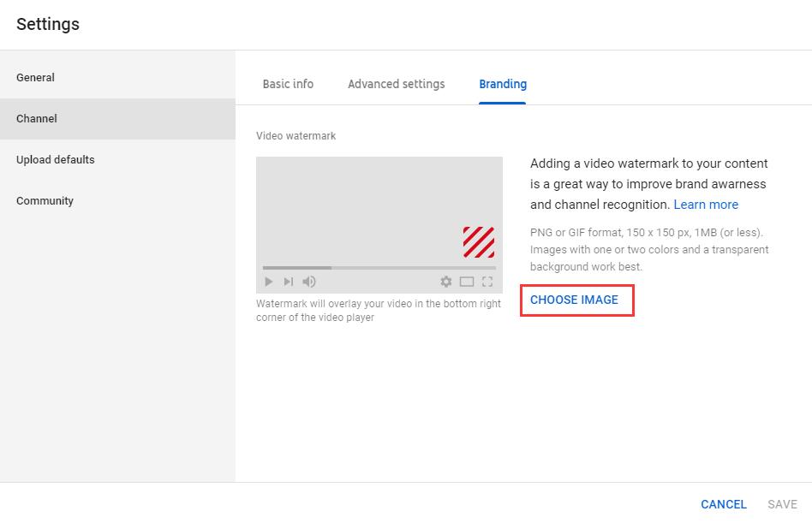812x523 pixels.
Task: Click the CHOOSE IMAGE button
Action: (x=574, y=300)
